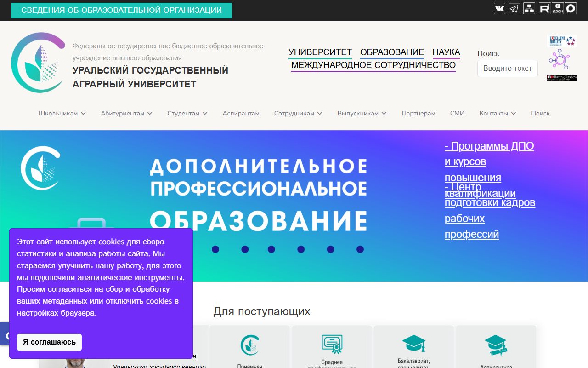Focus the Введите текст search field
The image size is (588, 368).
[x=508, y=69]
